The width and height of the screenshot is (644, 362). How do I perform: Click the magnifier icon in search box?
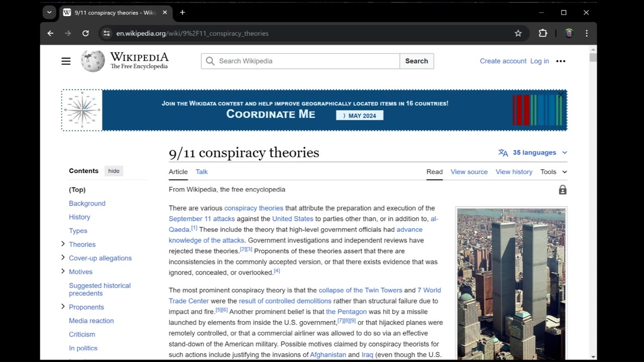[x=210, y=61]
